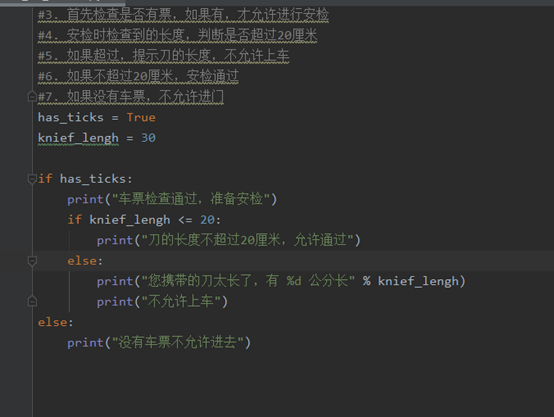Click the comment line starting with #4

coord(177,35)
